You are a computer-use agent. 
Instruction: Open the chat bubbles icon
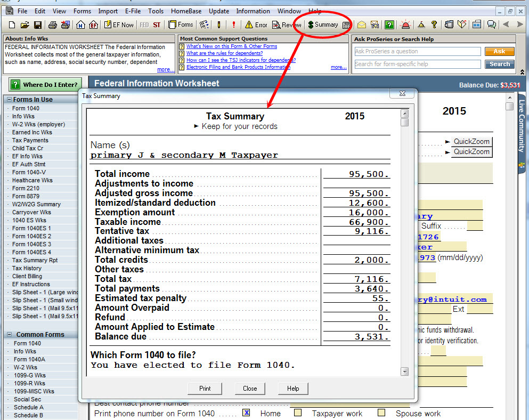(x=492, y=25)
